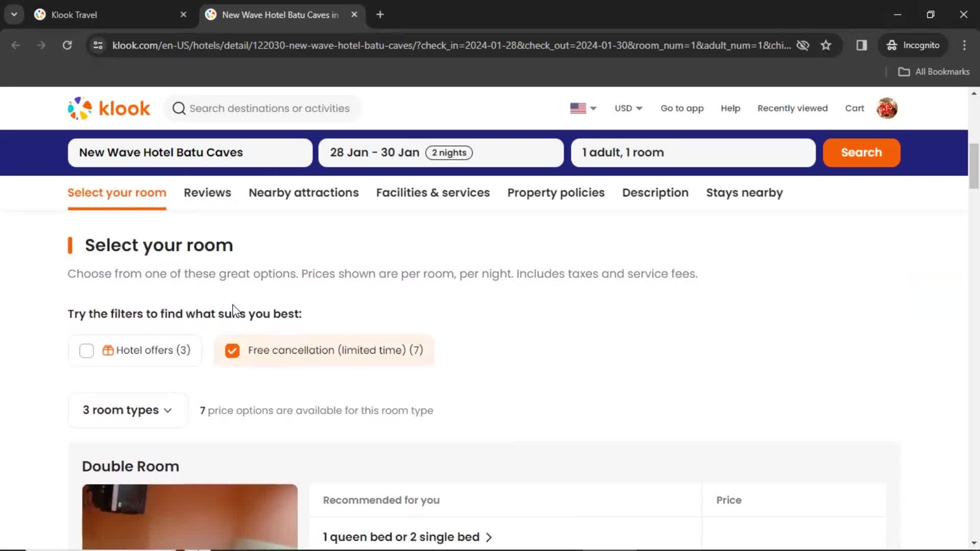Click the US flag/language selector icon
980x551 pixels.
(577, 108)
